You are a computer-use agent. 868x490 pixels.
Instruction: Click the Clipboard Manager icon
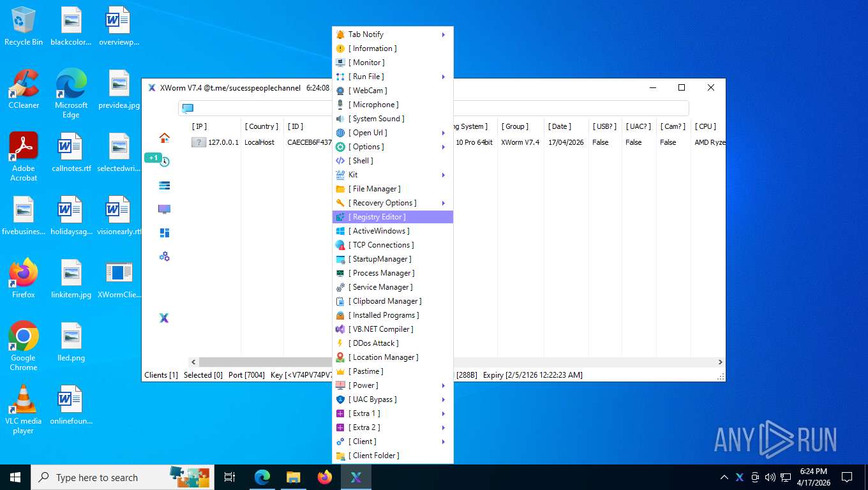340,301
